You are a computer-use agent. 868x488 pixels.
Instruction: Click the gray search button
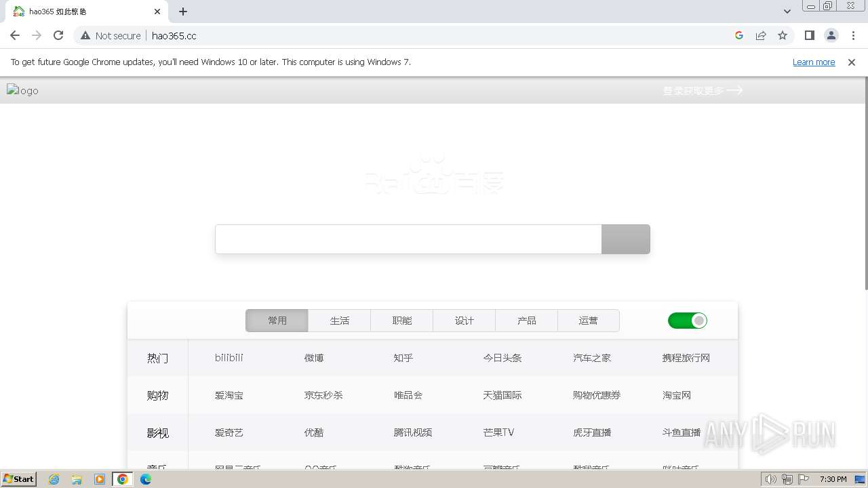point(626,239)
